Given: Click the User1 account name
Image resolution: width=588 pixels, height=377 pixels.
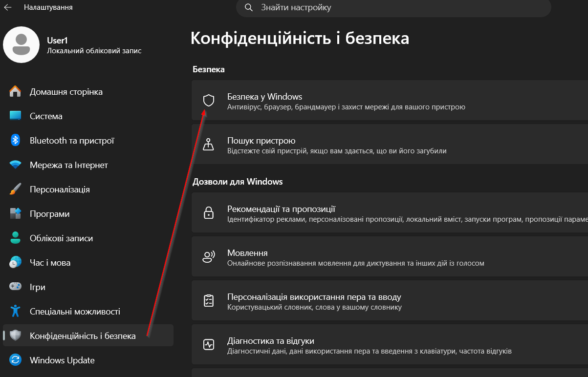Looking at the screenshot, I should [57, 41].
